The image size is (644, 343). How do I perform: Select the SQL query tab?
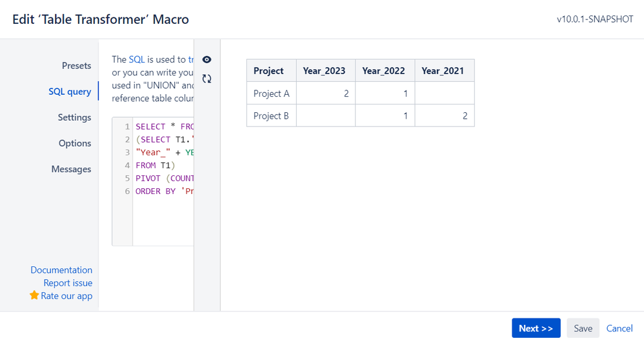[x=70, y=92]
